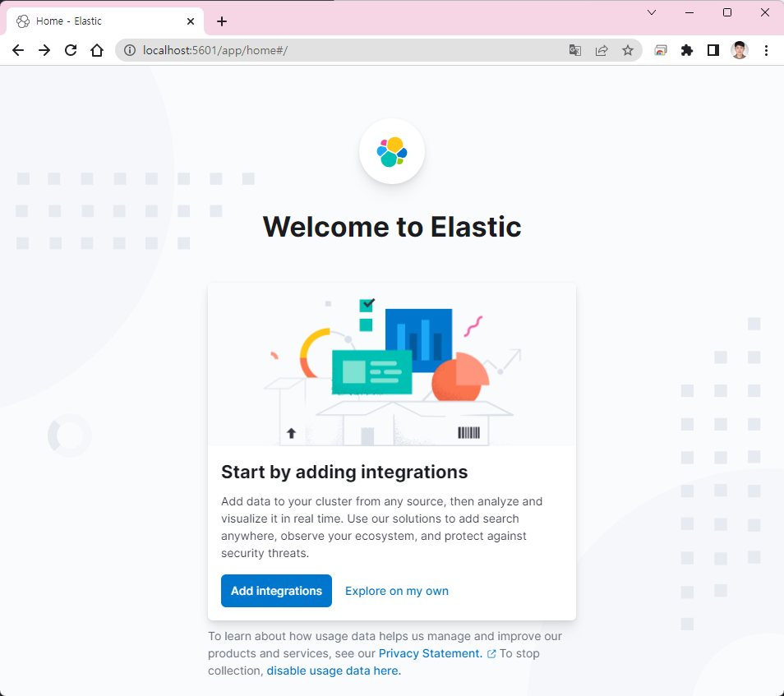Click disable usage data here link
Image resolution: width=784 pixels, height=696 pixels.
(334, 671)
